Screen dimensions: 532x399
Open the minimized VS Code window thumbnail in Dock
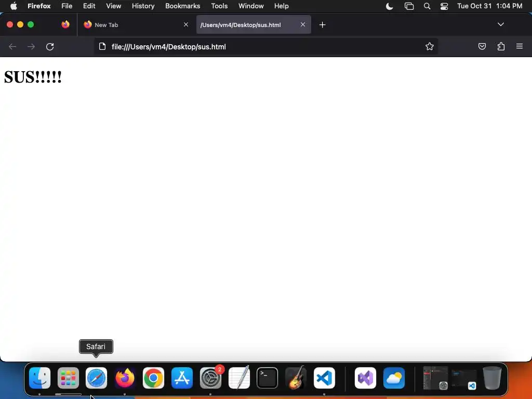click(464, 379)
